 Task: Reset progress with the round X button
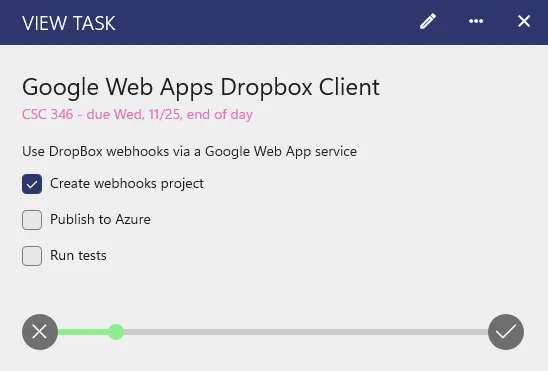pyautogui.click(x=40, y=332)
